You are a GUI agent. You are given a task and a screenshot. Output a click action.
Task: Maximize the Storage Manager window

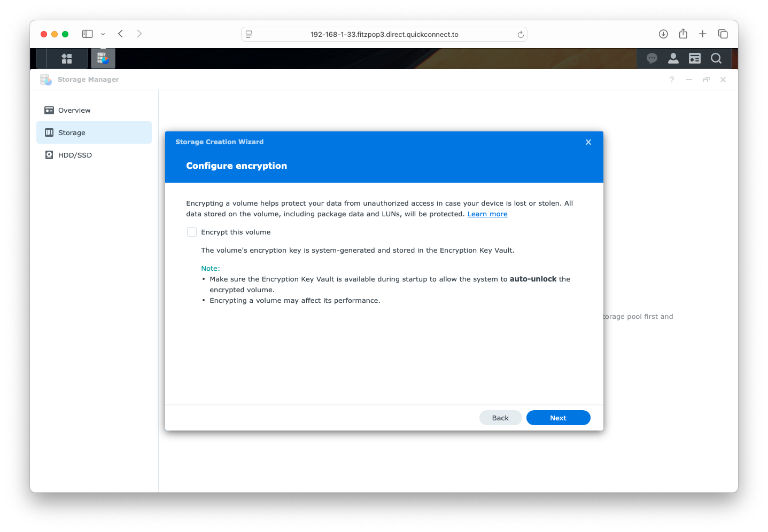[706, 80]
